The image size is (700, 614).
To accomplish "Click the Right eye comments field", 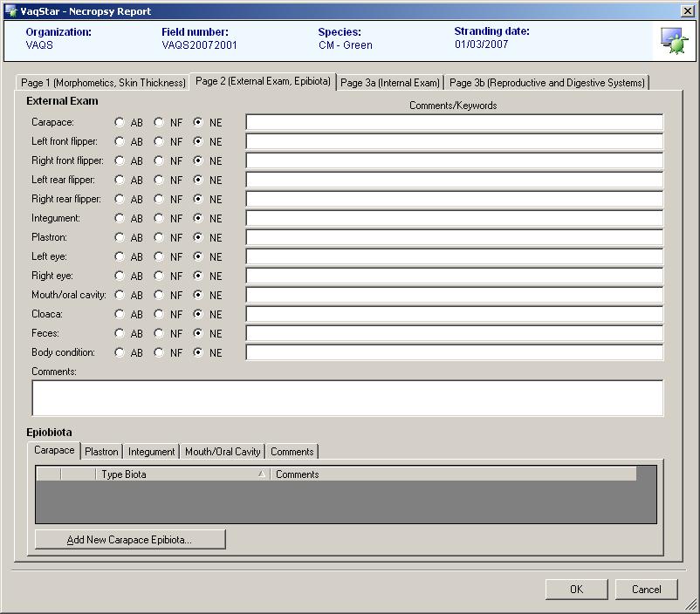I will click(454, 276).
